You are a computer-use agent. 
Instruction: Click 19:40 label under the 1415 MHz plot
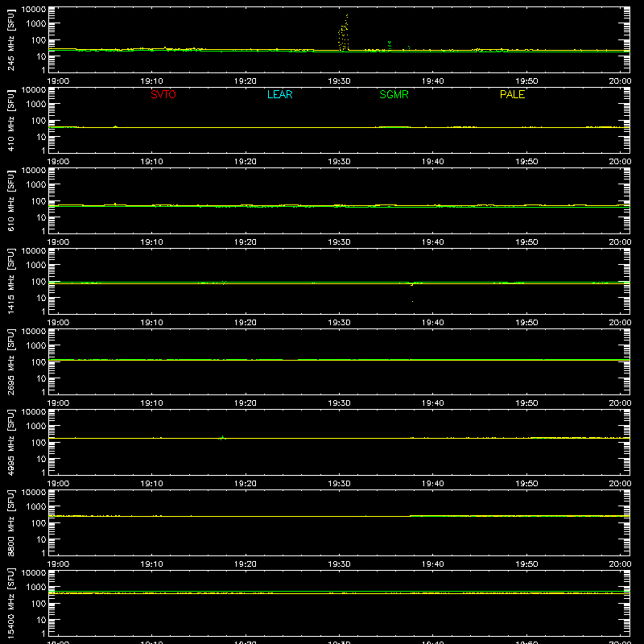coord(433,323)
